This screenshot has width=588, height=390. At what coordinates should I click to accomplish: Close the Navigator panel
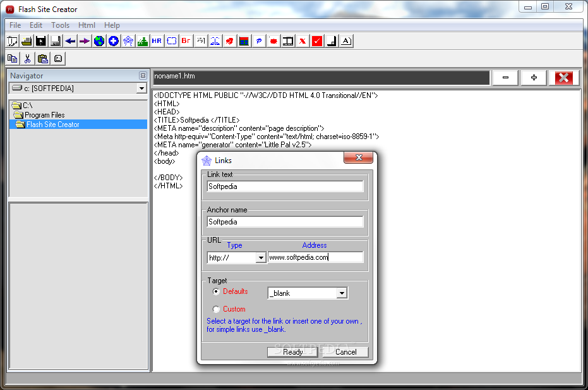coord(143,75)
